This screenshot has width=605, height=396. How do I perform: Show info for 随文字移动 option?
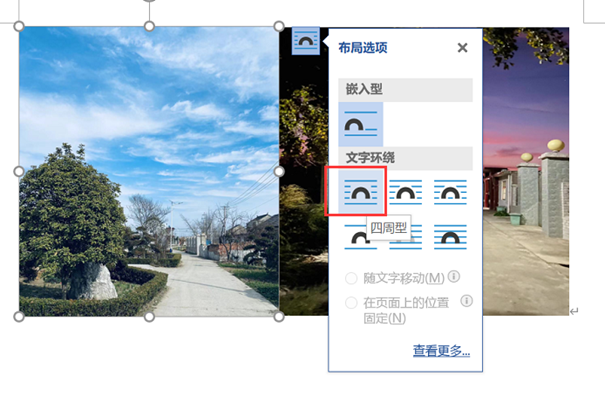(454, 276)
